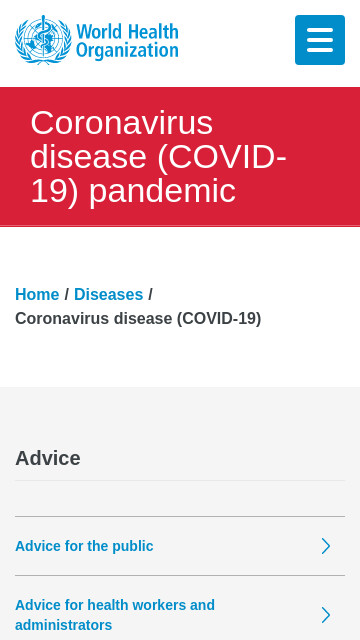Click the word 'pandemic' in red banner

pyautogui.click(x=162, y=192)
